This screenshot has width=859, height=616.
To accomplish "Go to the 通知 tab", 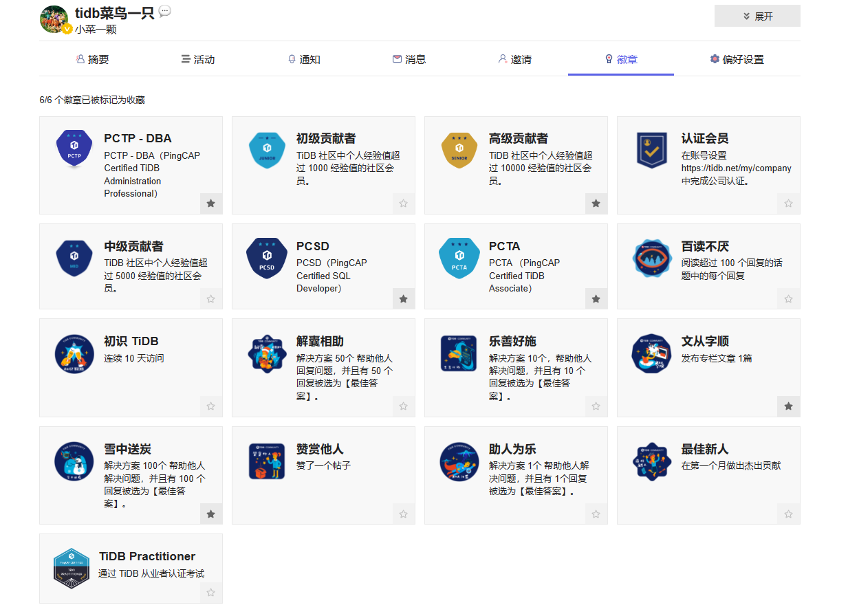I will pyautogui.click(x=304, y=59).
